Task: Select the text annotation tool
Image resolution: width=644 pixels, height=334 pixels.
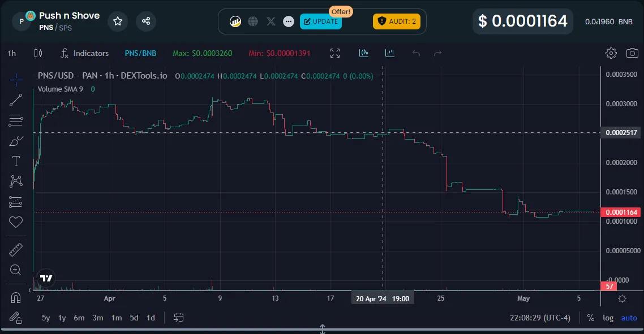Action: point(16,161)
